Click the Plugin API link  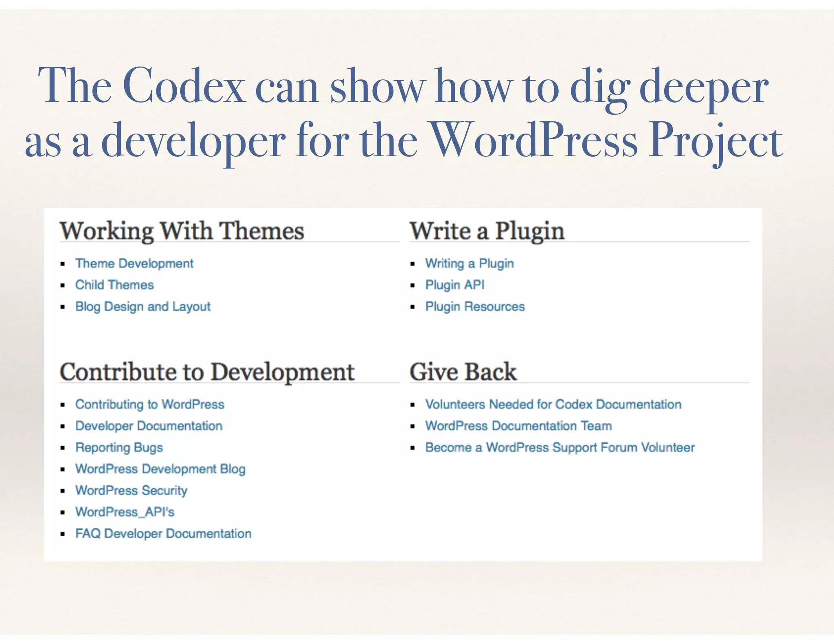point(455,285)
